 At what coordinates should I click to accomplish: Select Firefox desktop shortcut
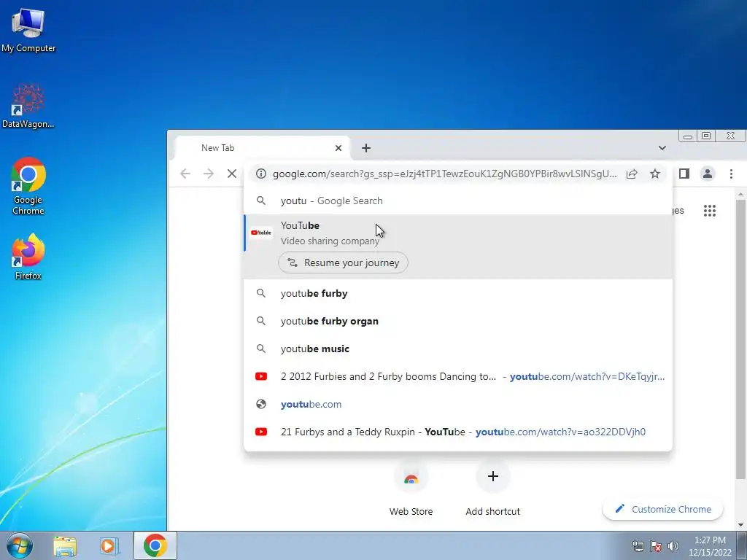point(28,257)
